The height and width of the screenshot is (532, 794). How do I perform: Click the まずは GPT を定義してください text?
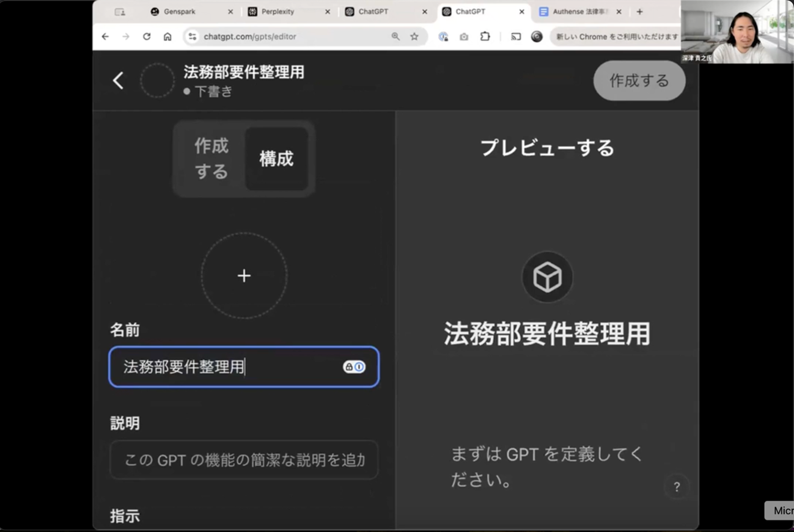pos(547,467)
